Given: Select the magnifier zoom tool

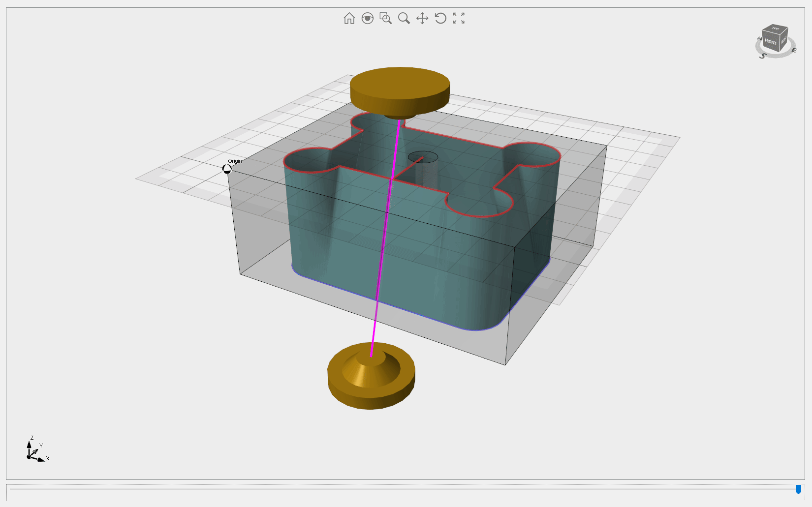Looking at the screenshot, I should click(x=404, y=19).
